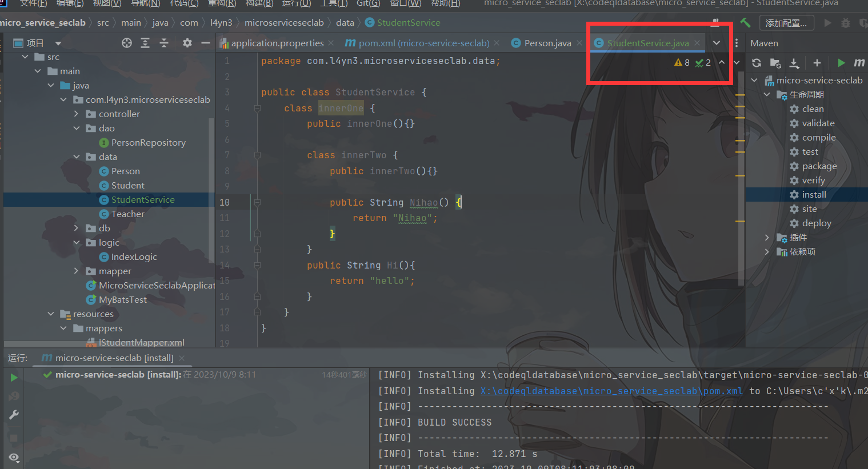Click the build hammer icon
Viewport: 868px width, 469px height.
pos(745,23)
